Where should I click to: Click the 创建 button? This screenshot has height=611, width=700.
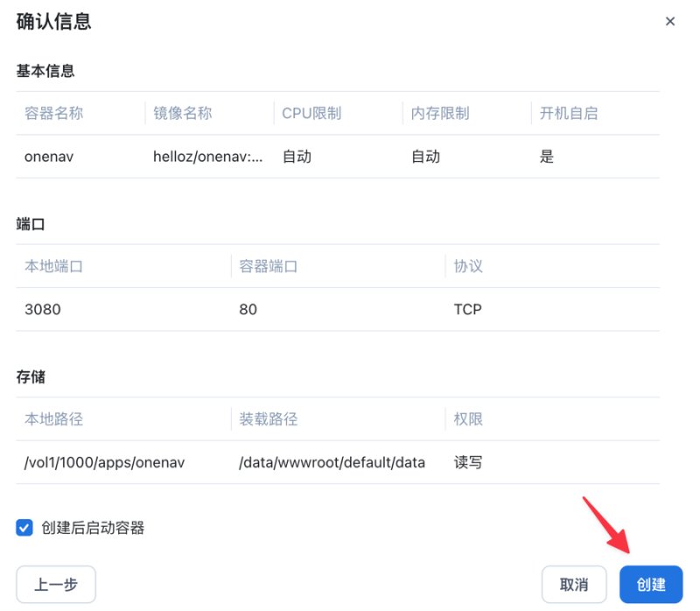[x=651, y=584]
